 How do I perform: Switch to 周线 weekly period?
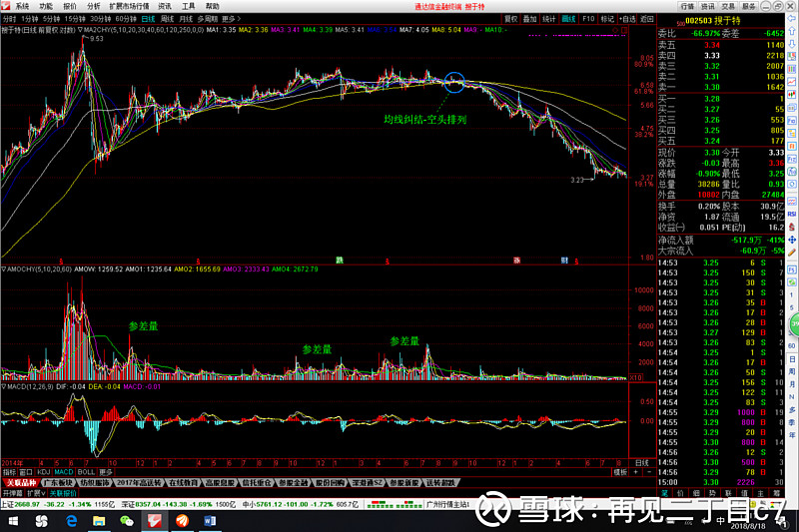click(x=168, y=19)
